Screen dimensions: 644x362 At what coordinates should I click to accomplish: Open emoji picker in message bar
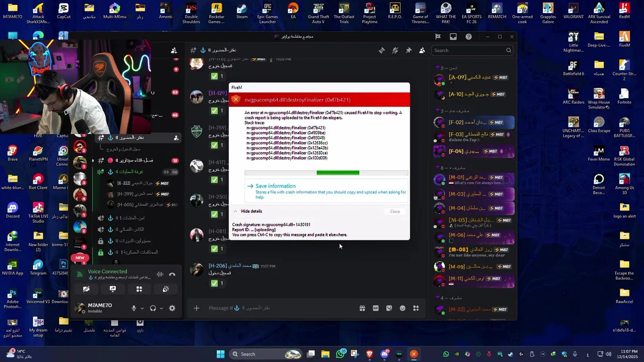(403, 308)
